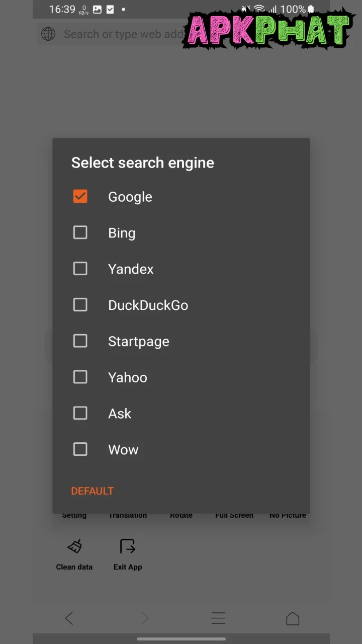Enable the Bing checkbox
Screen dimensions: 362x644
pos(80,232)
